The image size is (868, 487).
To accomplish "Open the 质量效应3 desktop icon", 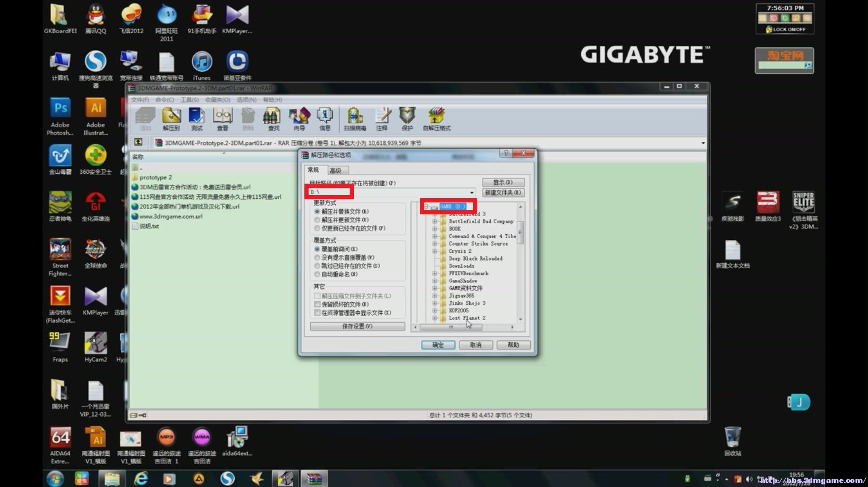I will 768,207.
